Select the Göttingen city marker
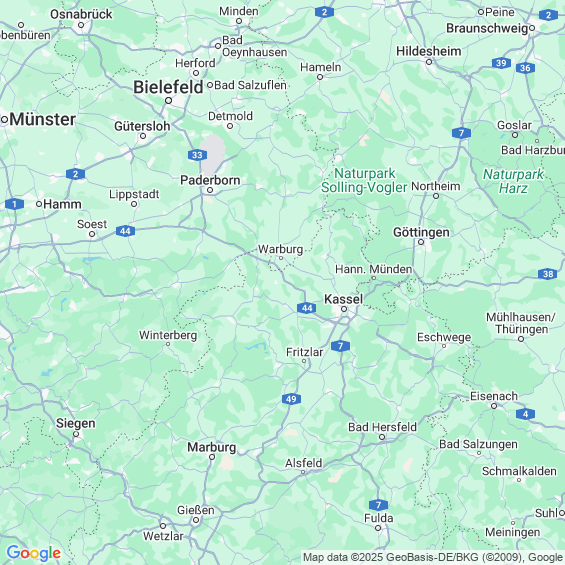The image size is (565, 565). pyautogui.click(x=421, y=242)
